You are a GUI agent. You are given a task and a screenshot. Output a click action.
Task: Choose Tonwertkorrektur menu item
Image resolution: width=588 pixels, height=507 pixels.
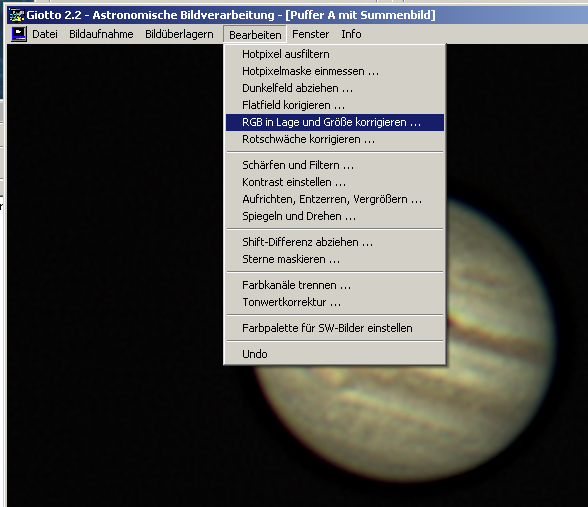click(x=335, y=302)
